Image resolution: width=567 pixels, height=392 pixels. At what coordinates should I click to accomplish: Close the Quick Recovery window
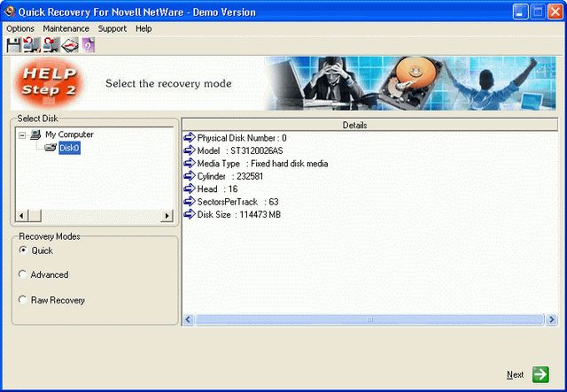(555, 12)
